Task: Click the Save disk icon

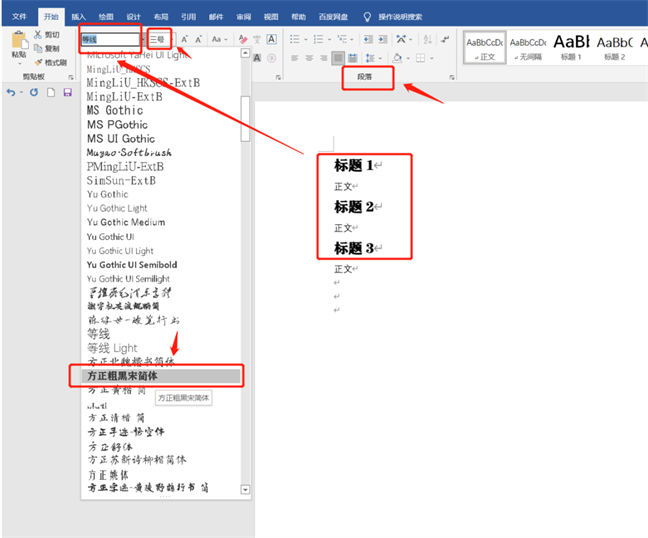Action: pyautogui.click(x=67, y=92)
